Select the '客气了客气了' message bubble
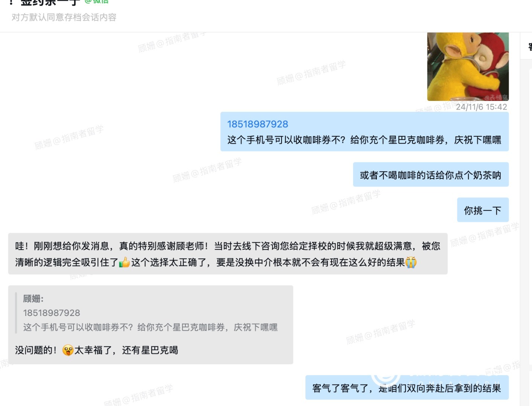Image resolution: width=532 pixels, height=406 pixels. click(407, 388)
